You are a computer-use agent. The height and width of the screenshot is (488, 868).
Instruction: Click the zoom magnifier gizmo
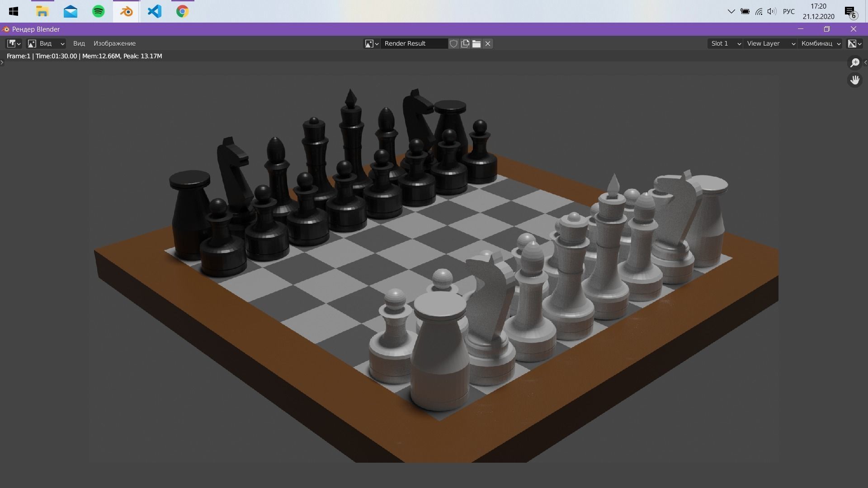[854, 63]
